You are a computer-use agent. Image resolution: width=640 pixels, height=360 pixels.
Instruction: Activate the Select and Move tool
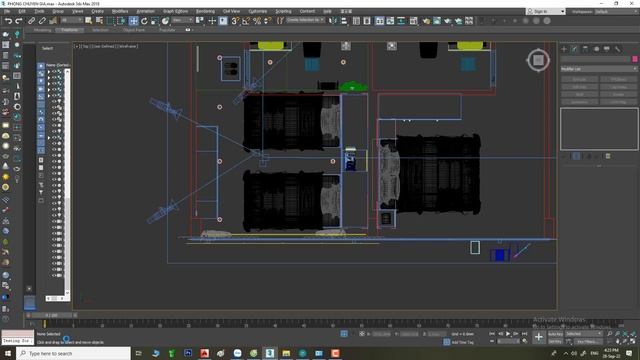tap(133, 21)
